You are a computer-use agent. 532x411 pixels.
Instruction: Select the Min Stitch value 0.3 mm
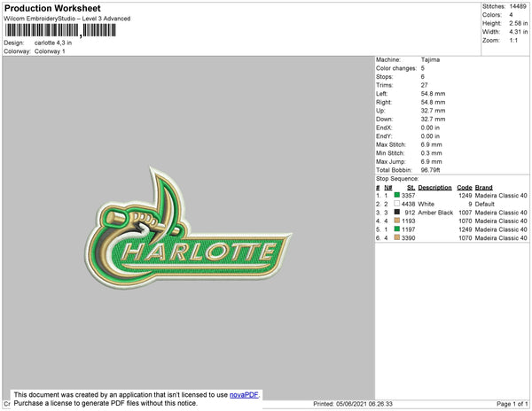coord(431,153)
